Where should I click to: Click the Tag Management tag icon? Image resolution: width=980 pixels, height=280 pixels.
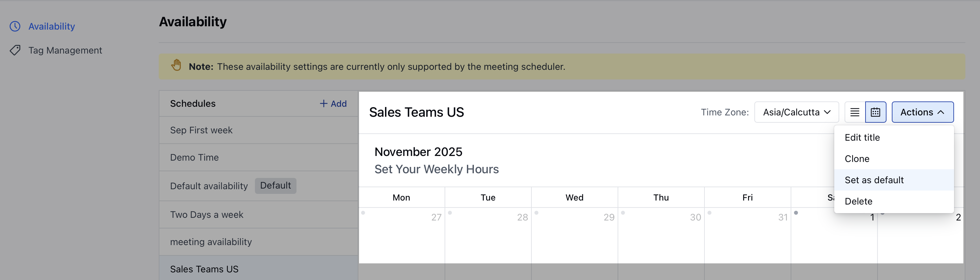click(x=15, y=50)
